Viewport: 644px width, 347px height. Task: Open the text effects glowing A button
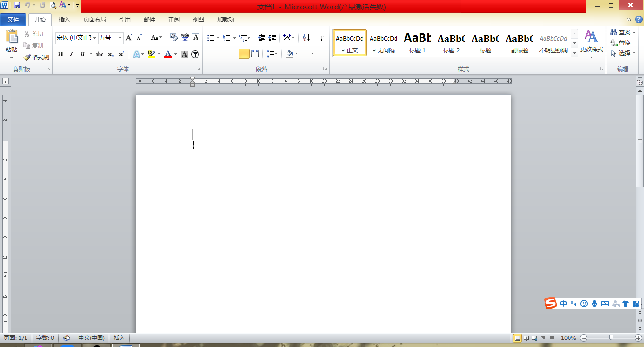136,54
